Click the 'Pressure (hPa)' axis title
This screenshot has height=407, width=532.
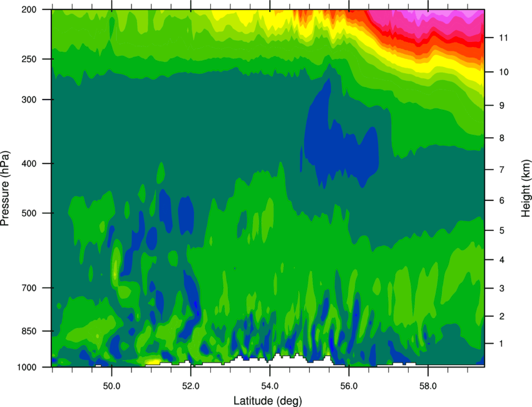(5, 188)
